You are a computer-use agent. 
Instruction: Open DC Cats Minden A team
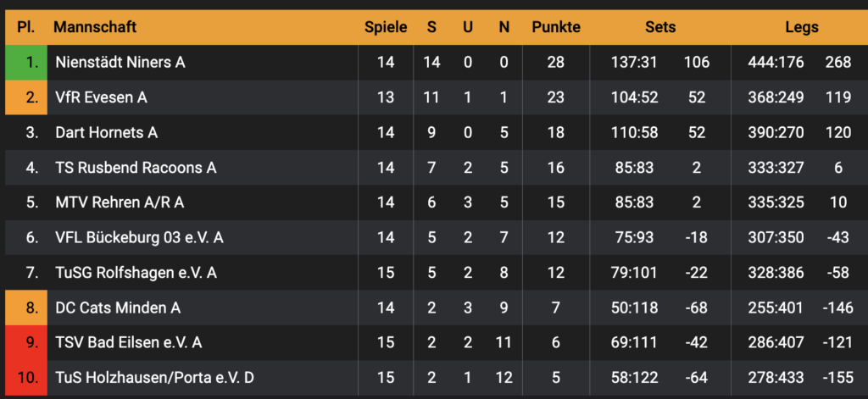pos(118,308)
